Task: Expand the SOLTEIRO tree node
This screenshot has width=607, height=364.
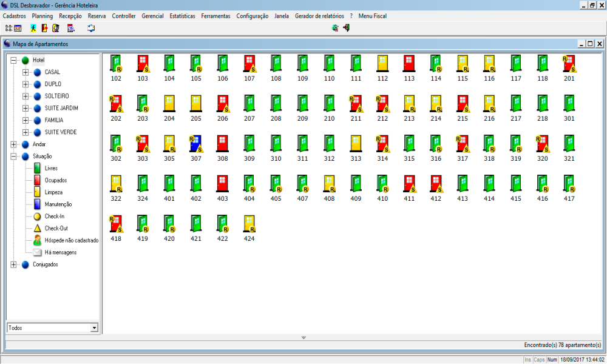Action: (x=25, y=96)
